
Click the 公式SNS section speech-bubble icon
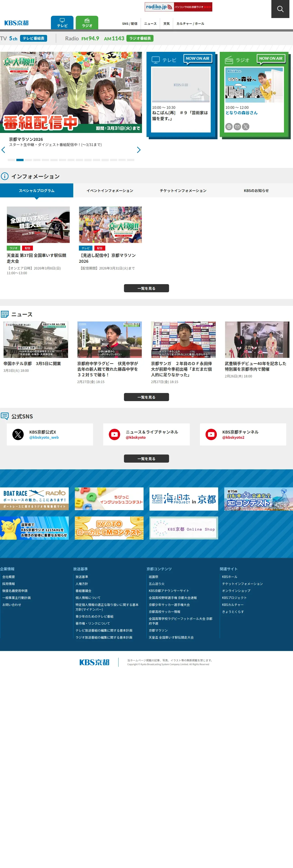5,416
